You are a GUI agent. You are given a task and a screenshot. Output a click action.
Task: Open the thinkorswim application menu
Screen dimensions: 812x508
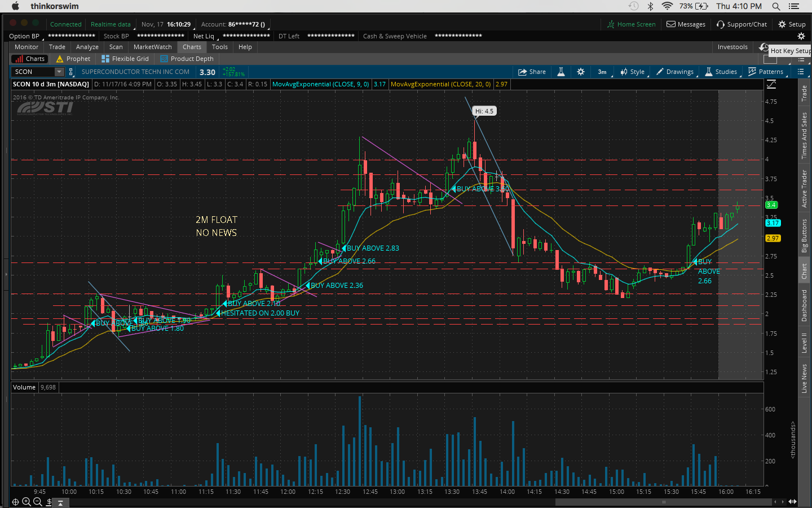55,6
